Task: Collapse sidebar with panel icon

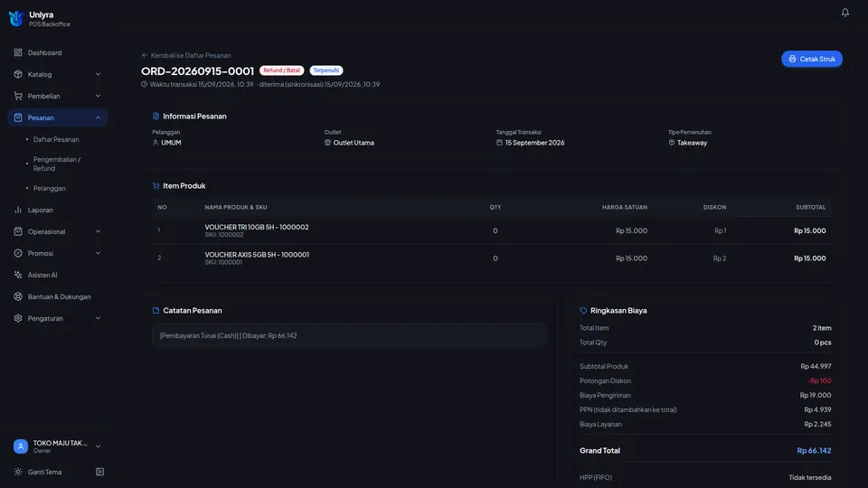Action: pyautogui.click(x=99, y=472)
